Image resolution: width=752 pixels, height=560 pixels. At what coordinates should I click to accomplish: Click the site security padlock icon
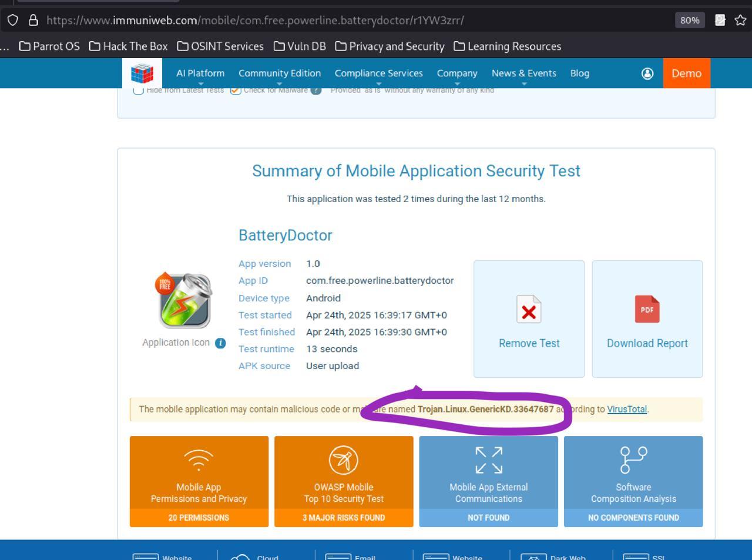click(x=33, y=20)
